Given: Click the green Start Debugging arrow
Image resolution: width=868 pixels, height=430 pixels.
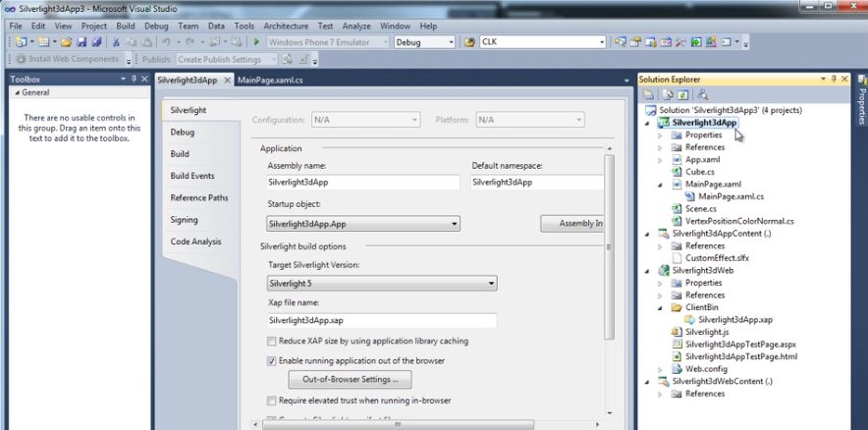Looking at the screenshot, I should pos(256,42).
